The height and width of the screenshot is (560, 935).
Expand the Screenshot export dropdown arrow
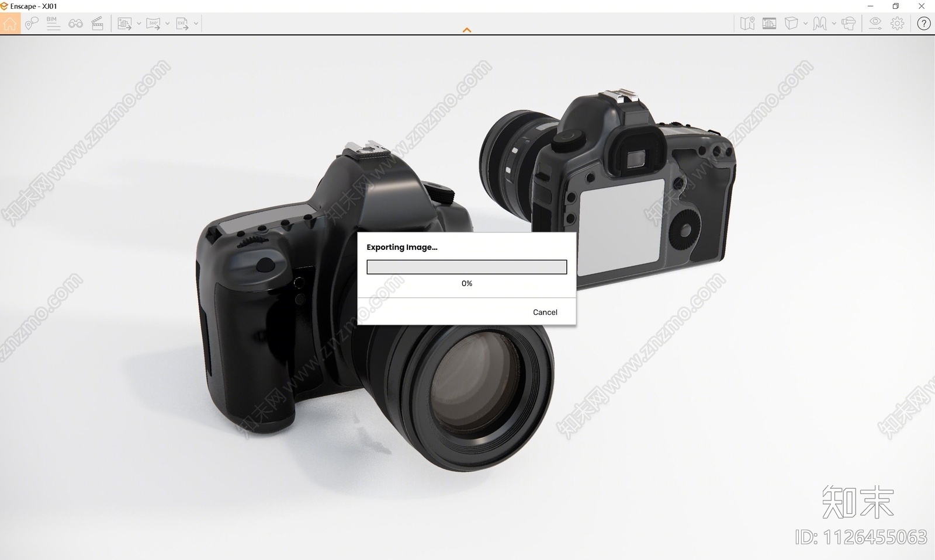coord(139,24)
